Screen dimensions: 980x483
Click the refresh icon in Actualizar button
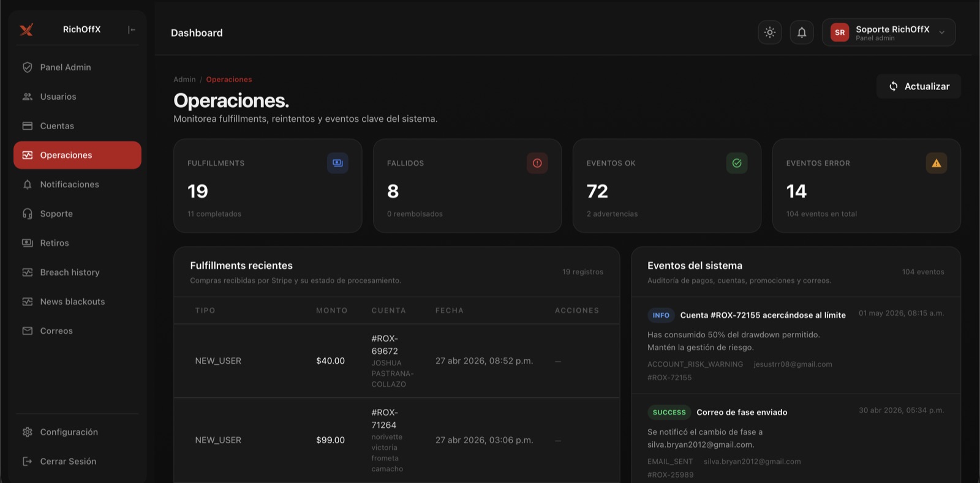(894, 86)
